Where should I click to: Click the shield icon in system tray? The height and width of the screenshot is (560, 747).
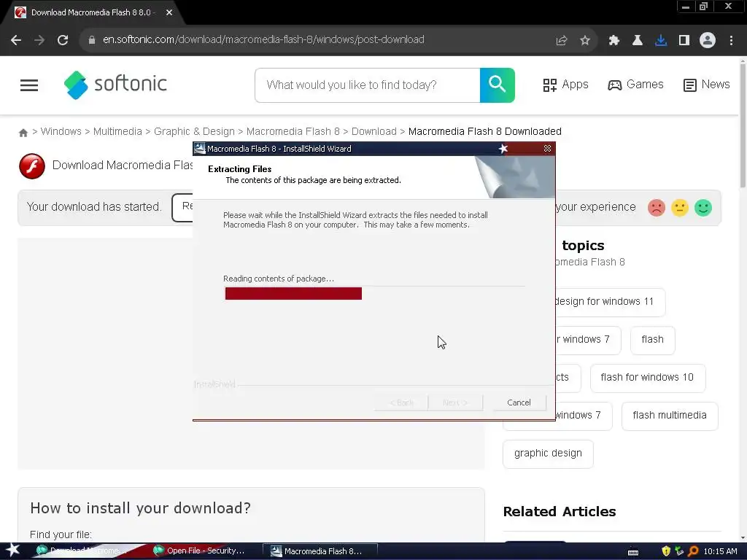click(x=666, y=551)
